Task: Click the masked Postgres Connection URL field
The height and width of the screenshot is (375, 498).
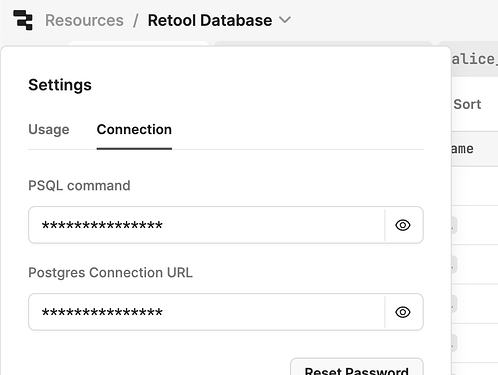Action: coord(206,312)
